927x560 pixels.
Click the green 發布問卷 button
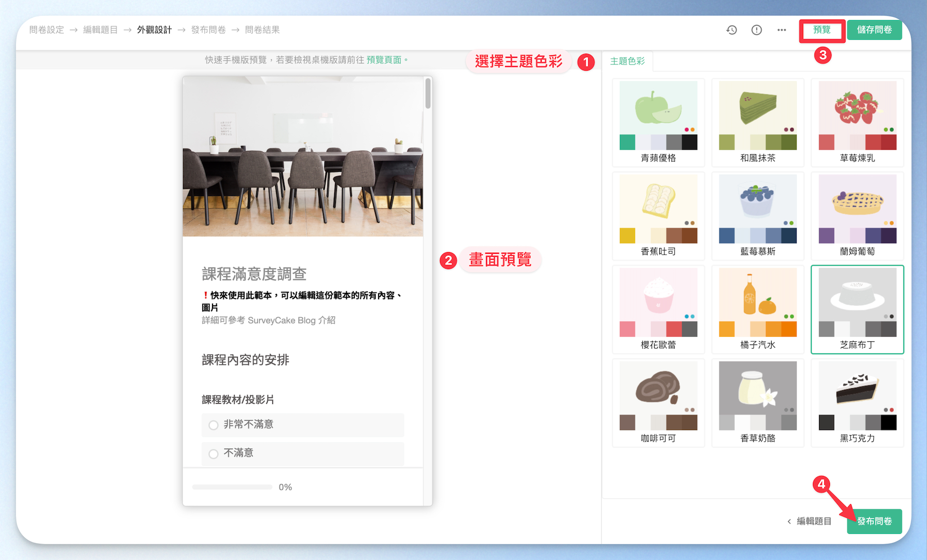click(x=874, y=521)
